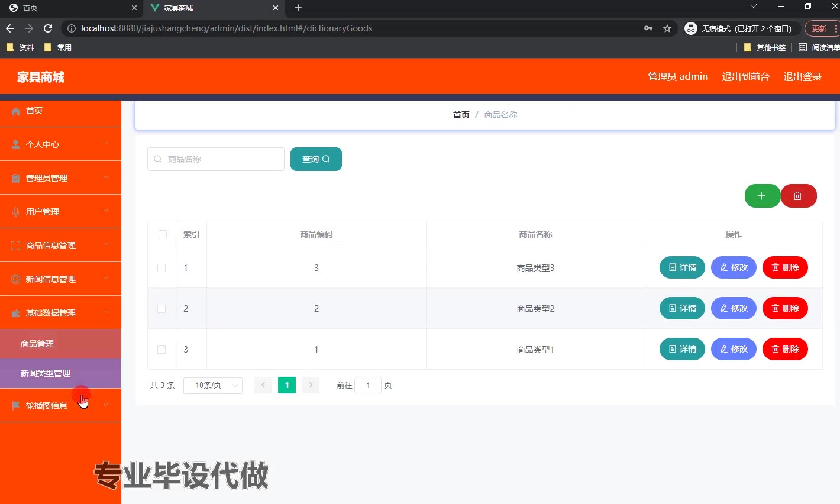Click 修改 for 商品类型3
Image resolution: width=840 pixels, height=504 pixels.
[x=734, y=267]
